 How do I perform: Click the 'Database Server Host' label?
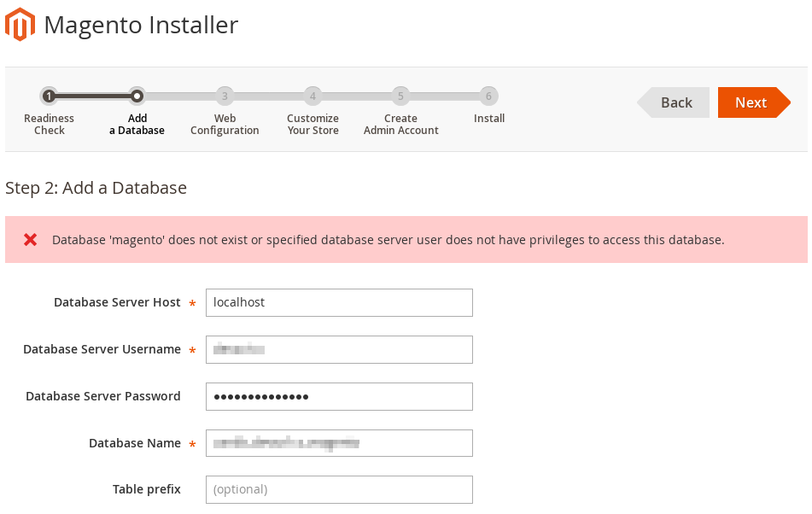[x=117, y=302]
